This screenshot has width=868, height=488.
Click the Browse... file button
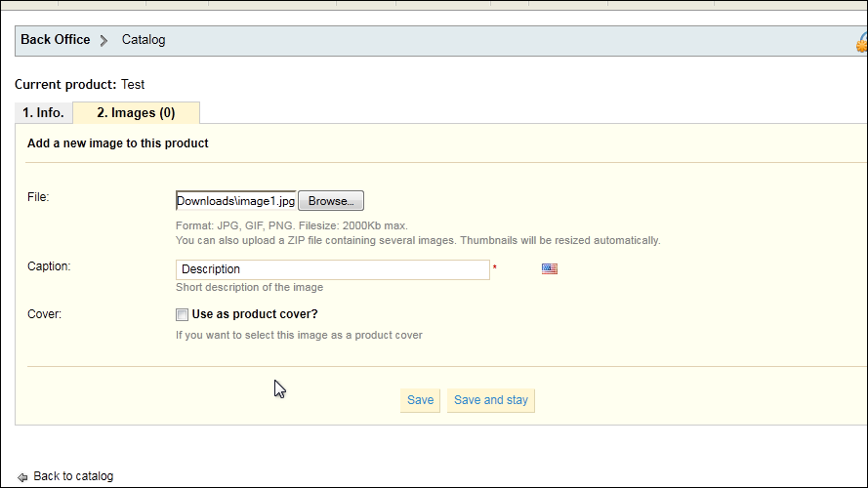331,201
